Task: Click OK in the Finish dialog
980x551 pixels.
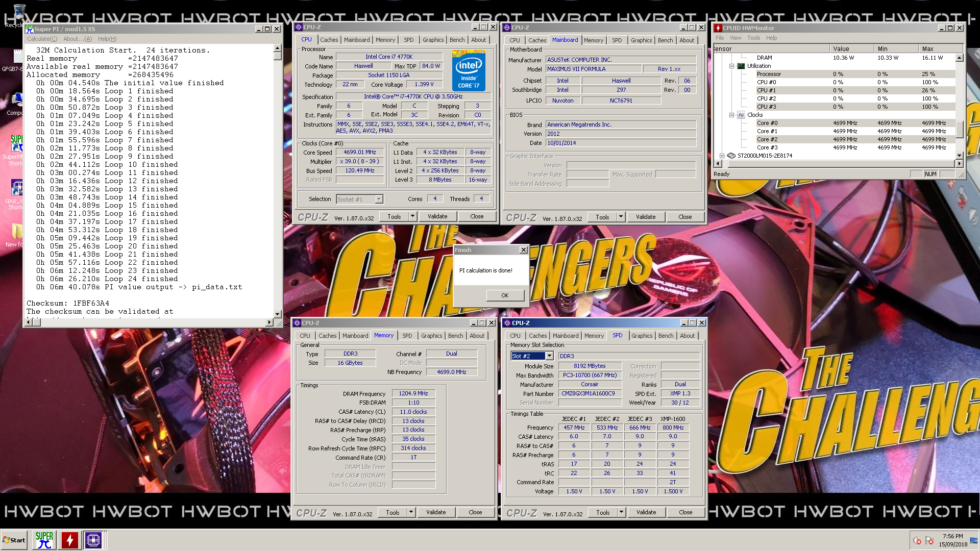Action: [505, 295]
